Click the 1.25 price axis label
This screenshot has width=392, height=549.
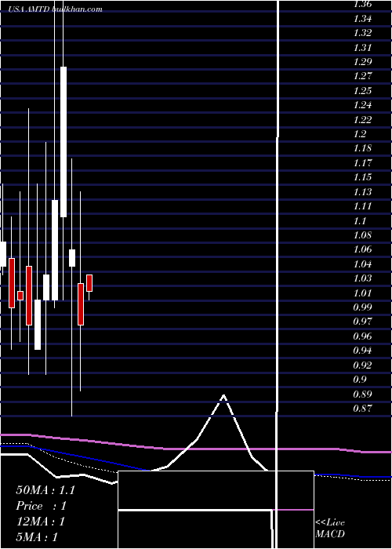tap(362, 91)
